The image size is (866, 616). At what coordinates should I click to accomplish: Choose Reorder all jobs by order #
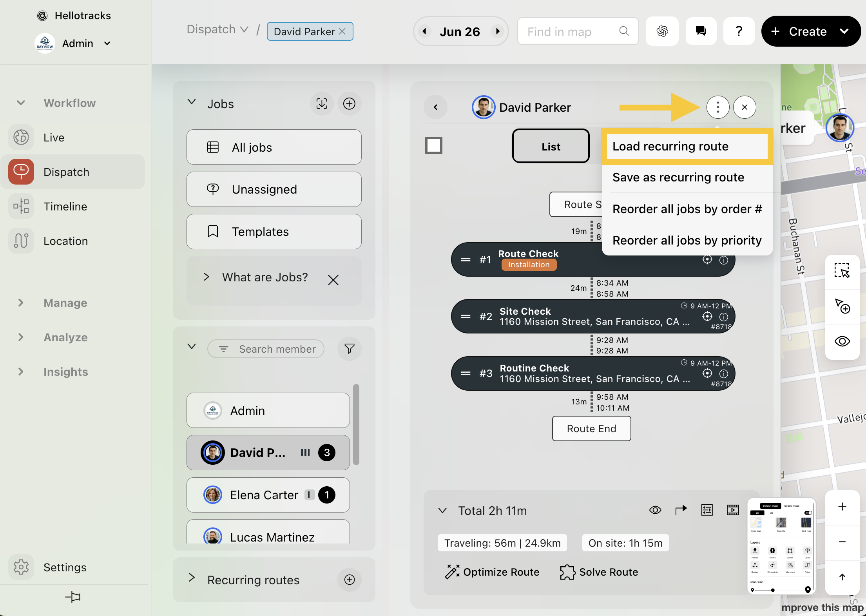[x=687, y=209]
